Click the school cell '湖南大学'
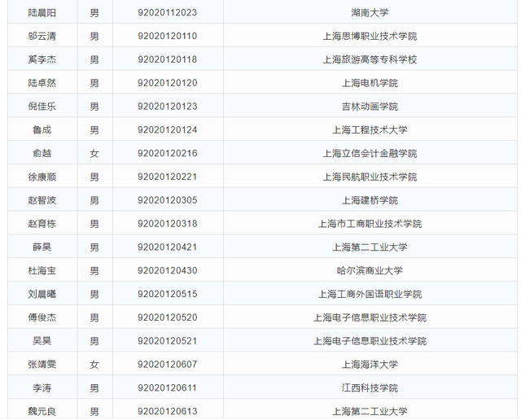The width and height of the screenshot is (521, 420). point(370,13)
